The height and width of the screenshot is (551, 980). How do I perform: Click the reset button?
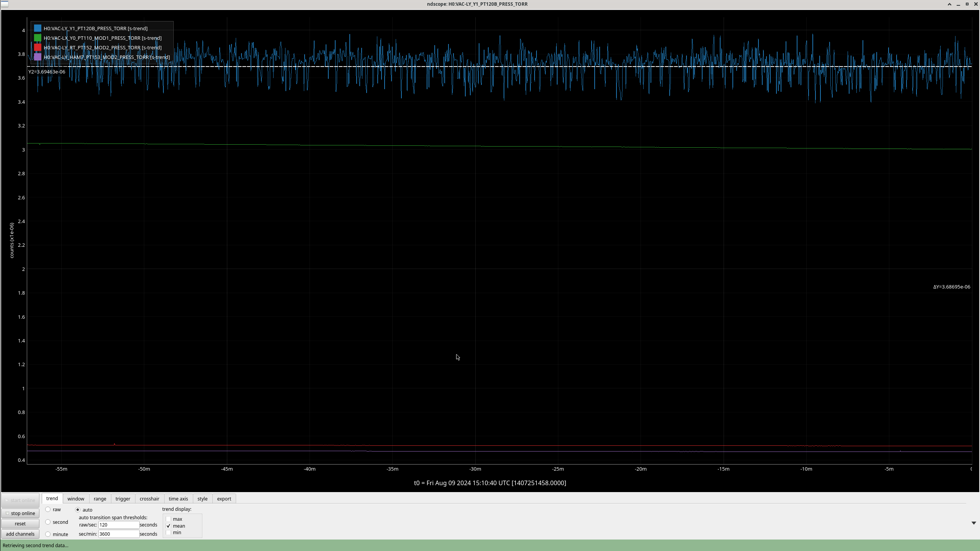[x=20, y=523]
